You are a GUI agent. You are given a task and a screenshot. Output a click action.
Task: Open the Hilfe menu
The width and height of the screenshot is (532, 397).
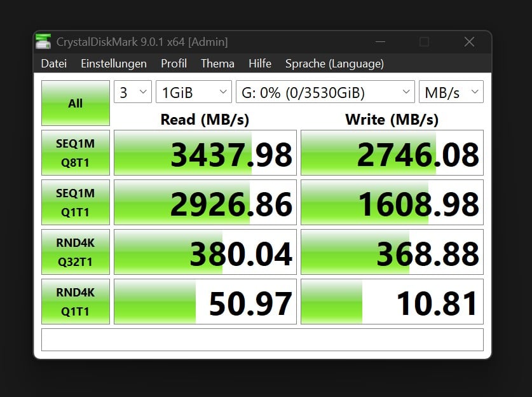click(x=259, y=64)
